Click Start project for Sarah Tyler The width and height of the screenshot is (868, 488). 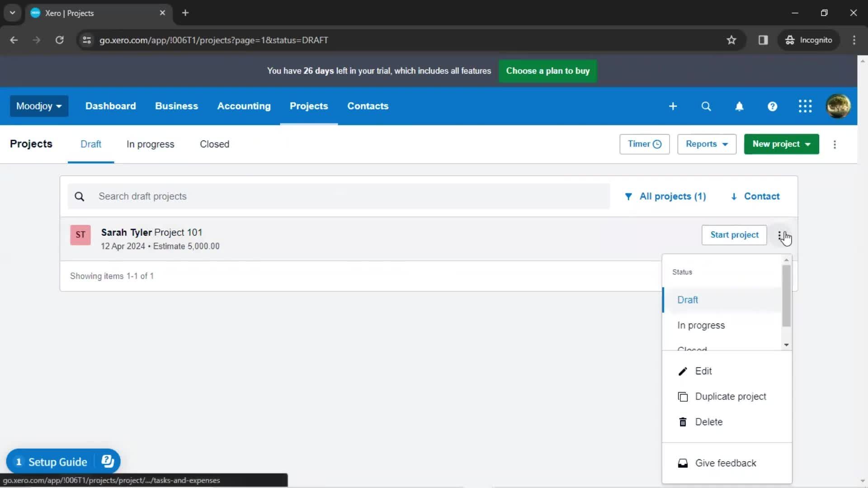coord(734,235)
